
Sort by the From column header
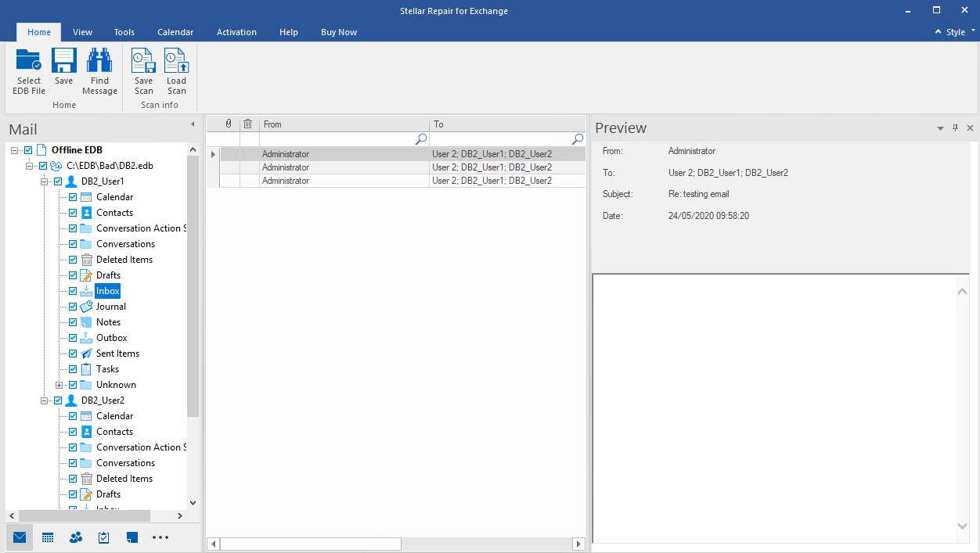(344, 124)
